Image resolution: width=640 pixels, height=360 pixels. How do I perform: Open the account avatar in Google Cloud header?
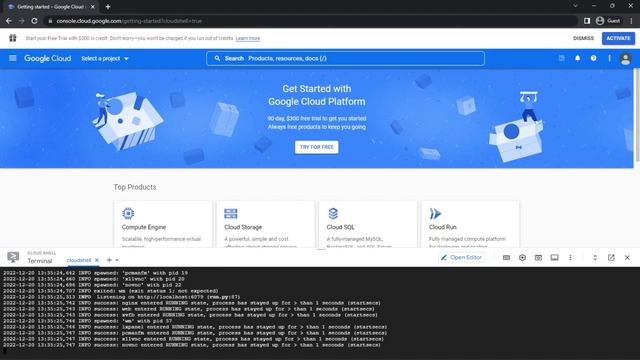coord(625,59)
